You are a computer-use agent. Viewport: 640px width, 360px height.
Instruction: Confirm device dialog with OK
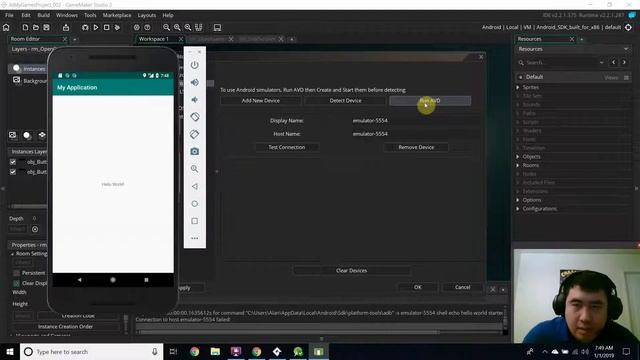click(418, 287)
